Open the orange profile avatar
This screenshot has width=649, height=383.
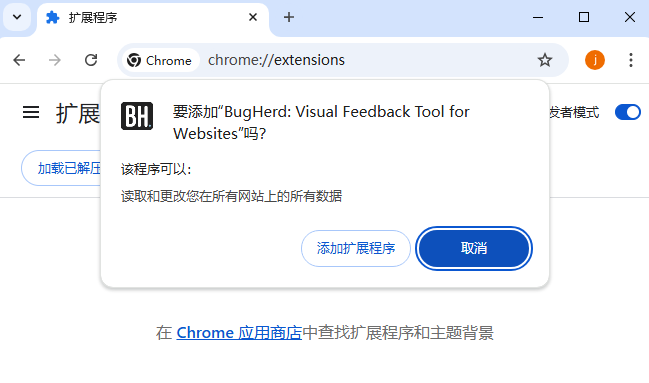[x=595, y=60]
